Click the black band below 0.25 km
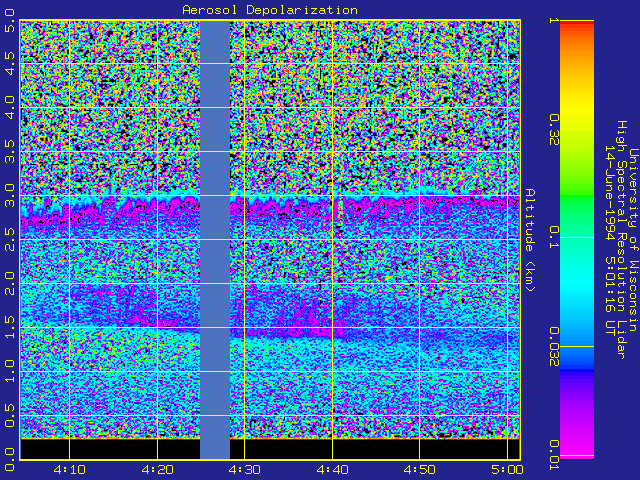Screen dimensions: 640x480 270,449
